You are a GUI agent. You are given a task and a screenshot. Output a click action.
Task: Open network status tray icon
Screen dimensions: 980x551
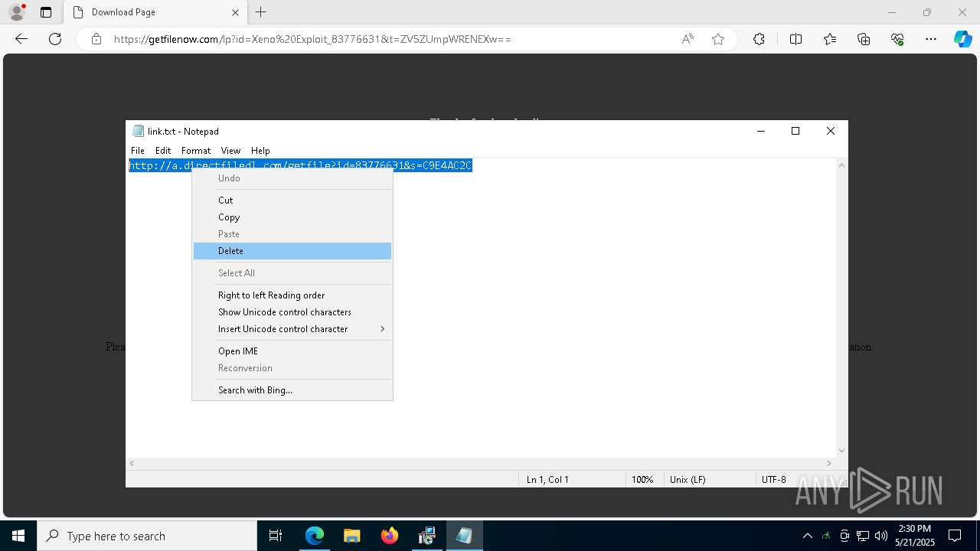pos(863,536)
